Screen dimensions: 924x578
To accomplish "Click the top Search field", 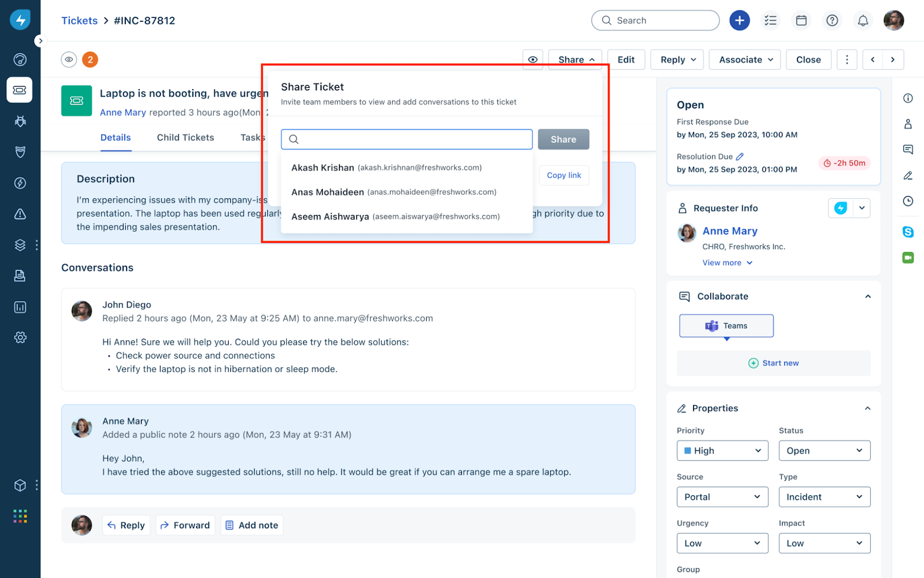I will point(655,20).
